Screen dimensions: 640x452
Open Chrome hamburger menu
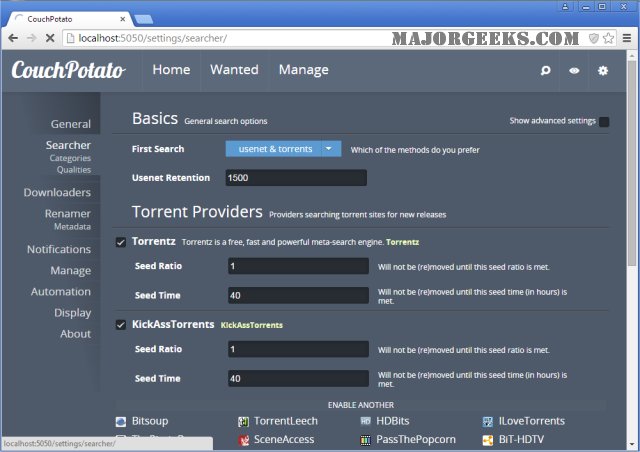627,38
